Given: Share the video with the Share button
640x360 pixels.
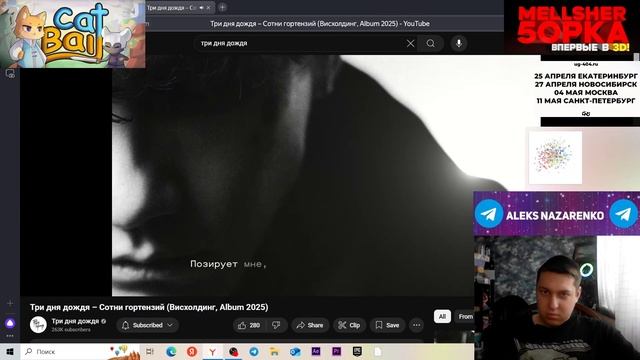Looking at the screenshot, I should tap(310, 325).
